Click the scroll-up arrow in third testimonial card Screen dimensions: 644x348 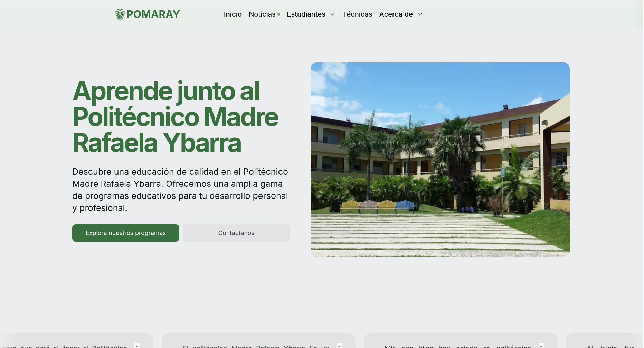(541, 345)
